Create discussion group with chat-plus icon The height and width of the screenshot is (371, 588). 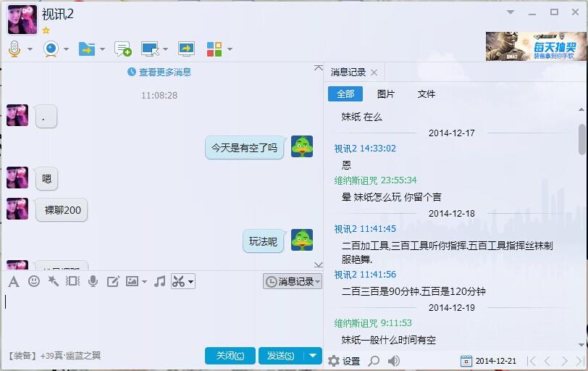point(123,49)
